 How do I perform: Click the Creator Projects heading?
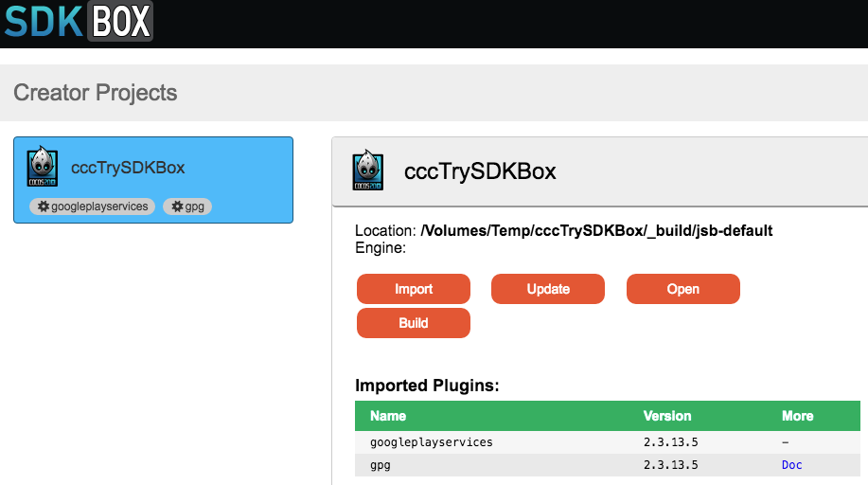click(x=96, y=93)
